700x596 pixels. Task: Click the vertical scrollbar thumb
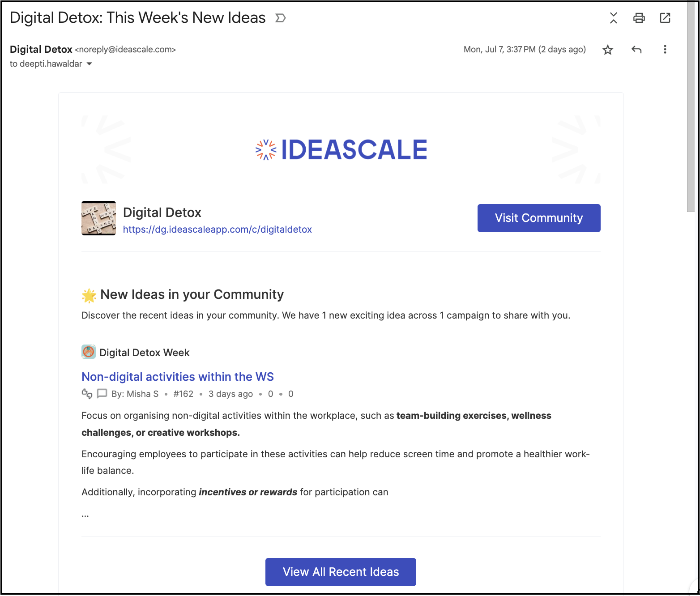pos(691,106)
